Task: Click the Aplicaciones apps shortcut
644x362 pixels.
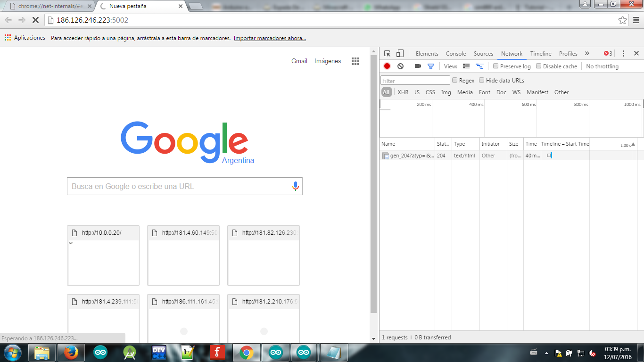Action: click(25, 38)
